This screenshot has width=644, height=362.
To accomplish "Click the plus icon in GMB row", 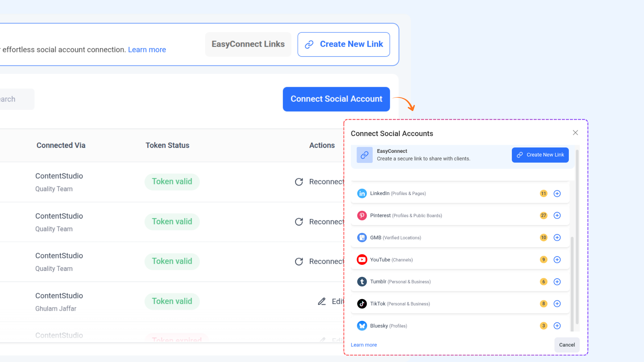I will 557,238.
